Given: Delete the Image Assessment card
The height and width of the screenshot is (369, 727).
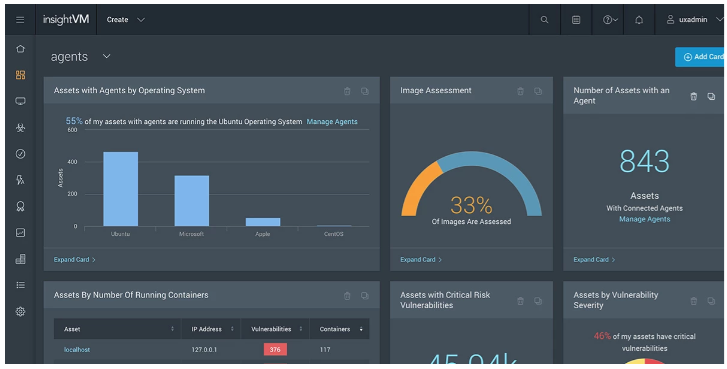Looking at the screenshot, I should point(520,91).
